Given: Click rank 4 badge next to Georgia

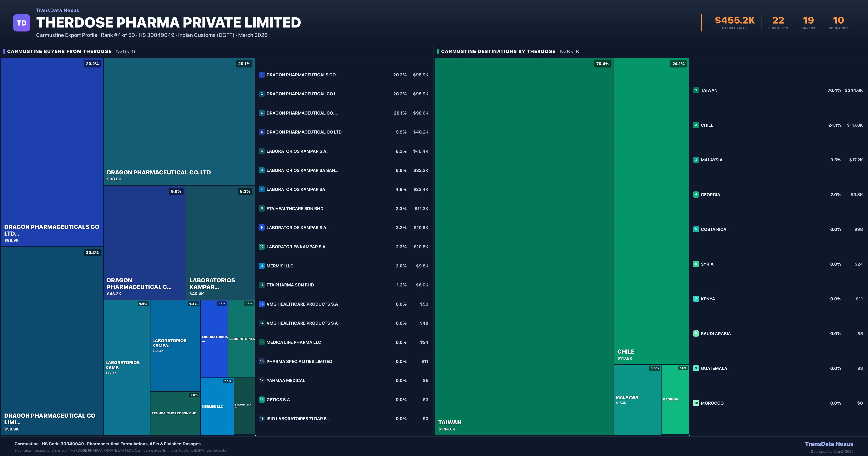Looking at the screenshot, I should coord(696,195).
